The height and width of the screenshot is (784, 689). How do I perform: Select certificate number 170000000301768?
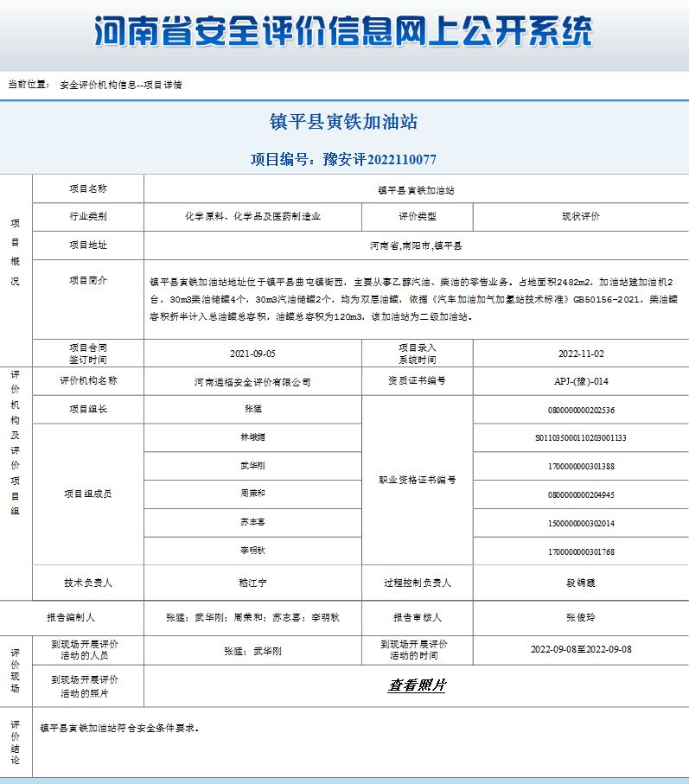point(581,552)
